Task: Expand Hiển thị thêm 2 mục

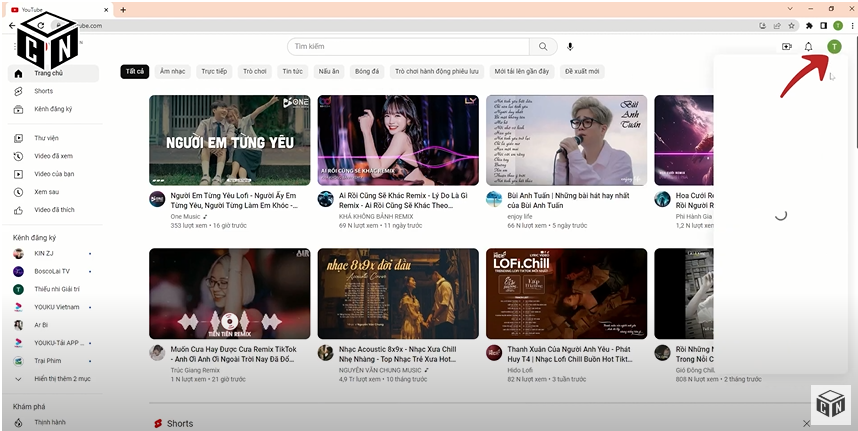Action: [62, 379]
